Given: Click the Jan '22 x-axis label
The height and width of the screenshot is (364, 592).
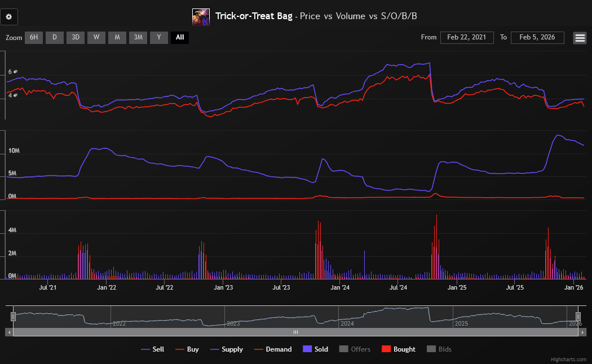Looking at the screenshot, I should (107, 287).
